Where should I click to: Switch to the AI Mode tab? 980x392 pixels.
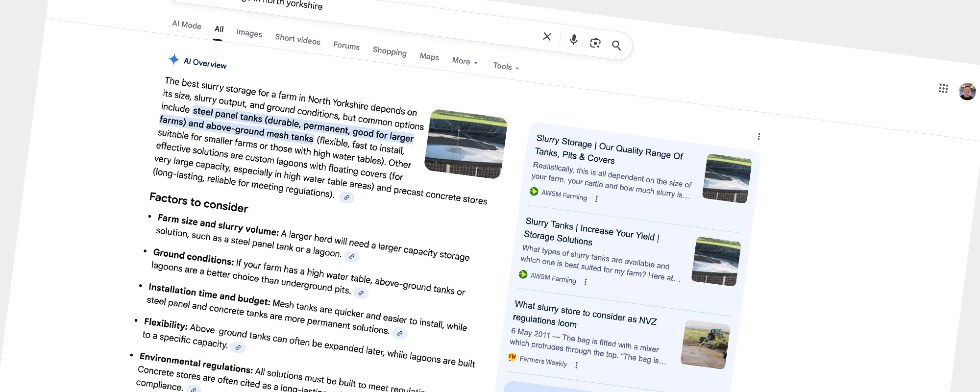(x=187, y=24)
